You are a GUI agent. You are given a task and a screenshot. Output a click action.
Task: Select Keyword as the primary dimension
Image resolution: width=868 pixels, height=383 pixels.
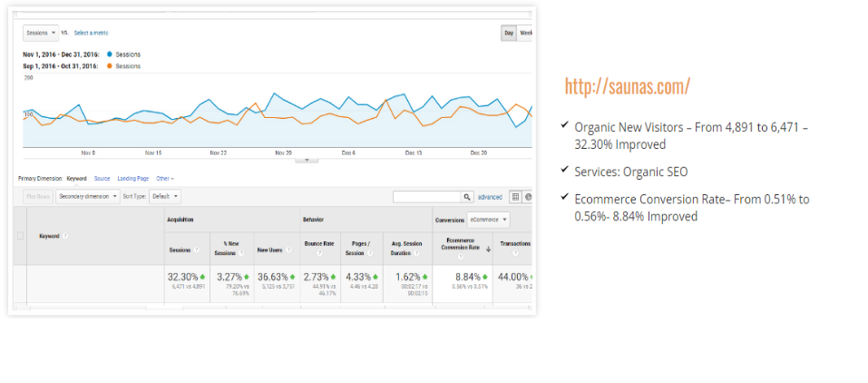click(76, 179)
